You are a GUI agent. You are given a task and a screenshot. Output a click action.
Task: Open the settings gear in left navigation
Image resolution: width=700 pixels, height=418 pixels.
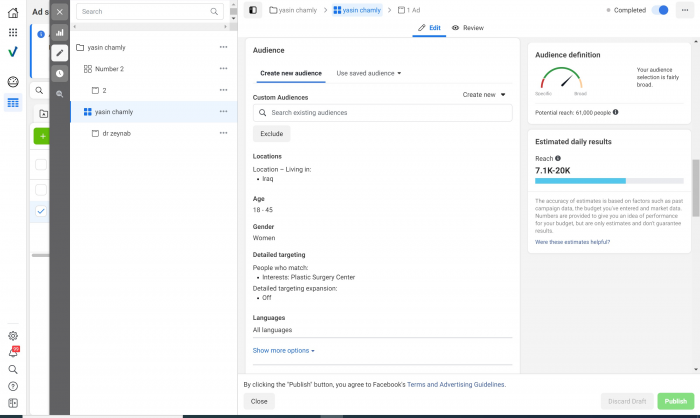13,336
